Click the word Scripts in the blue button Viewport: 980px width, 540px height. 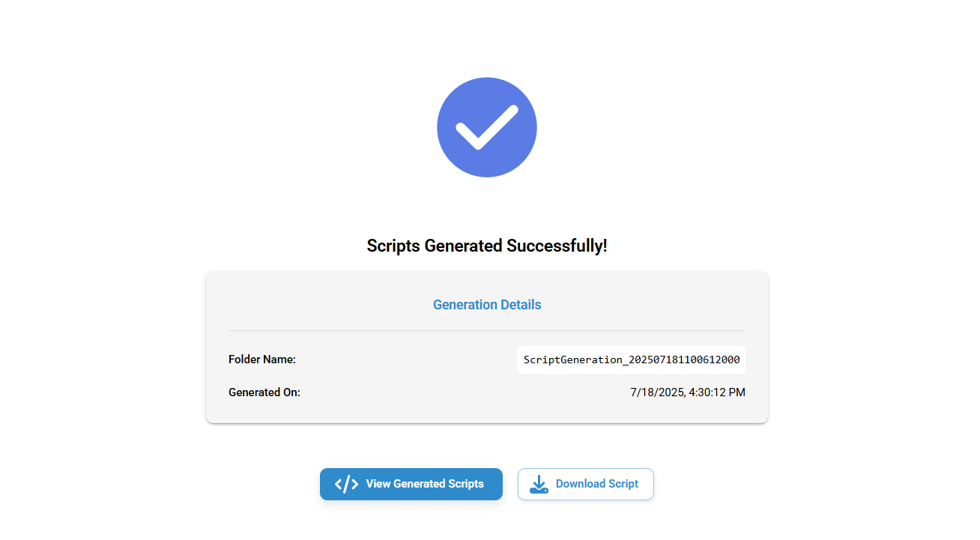466,484
